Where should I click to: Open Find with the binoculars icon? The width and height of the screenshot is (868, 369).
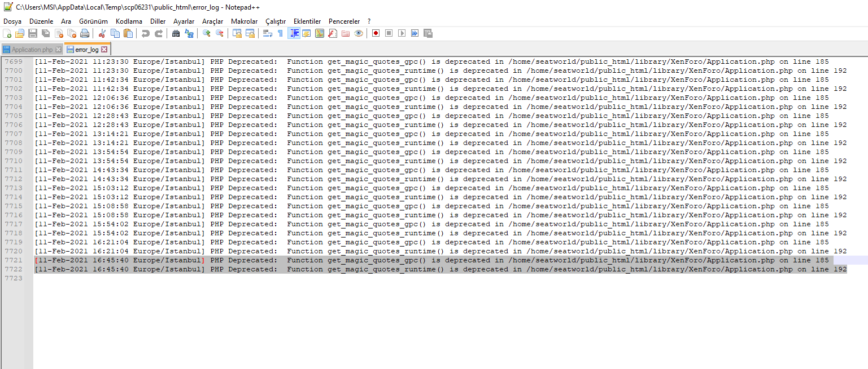click(x=176, y=33)
